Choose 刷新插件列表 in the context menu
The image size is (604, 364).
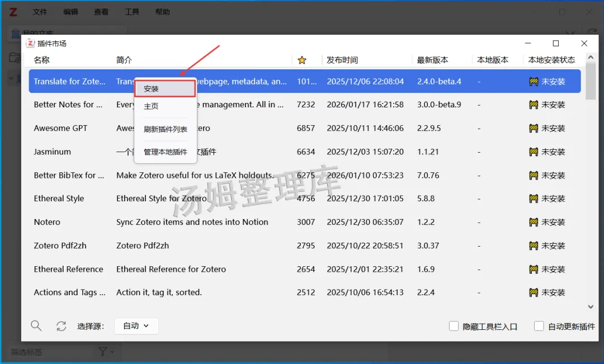[165, 129]
